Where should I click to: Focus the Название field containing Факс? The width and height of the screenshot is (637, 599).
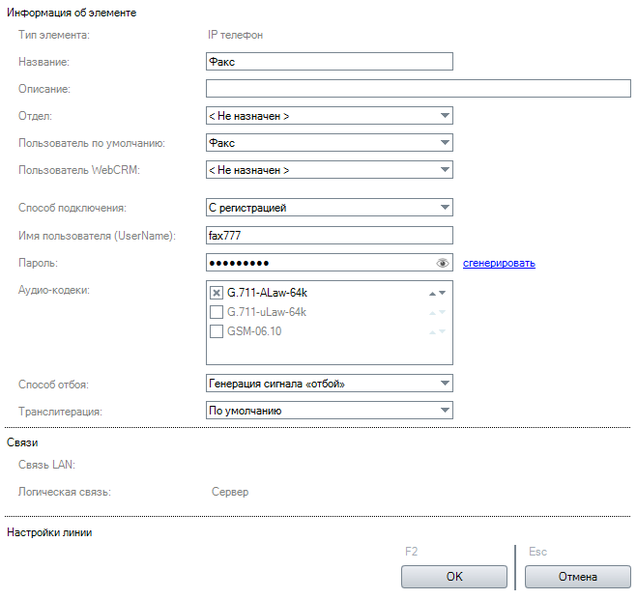tap(329, 61)
